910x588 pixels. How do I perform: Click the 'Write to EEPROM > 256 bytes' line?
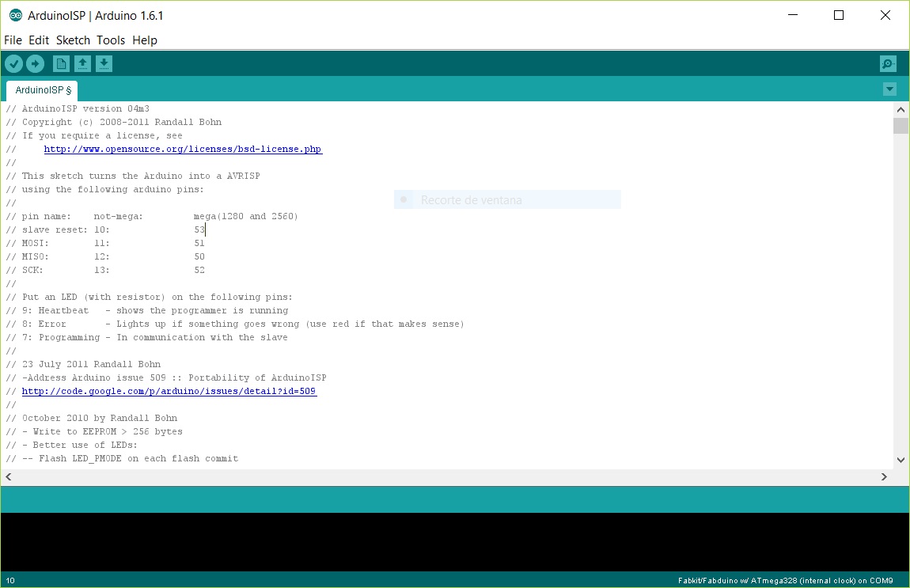click(x=94, y=431)
